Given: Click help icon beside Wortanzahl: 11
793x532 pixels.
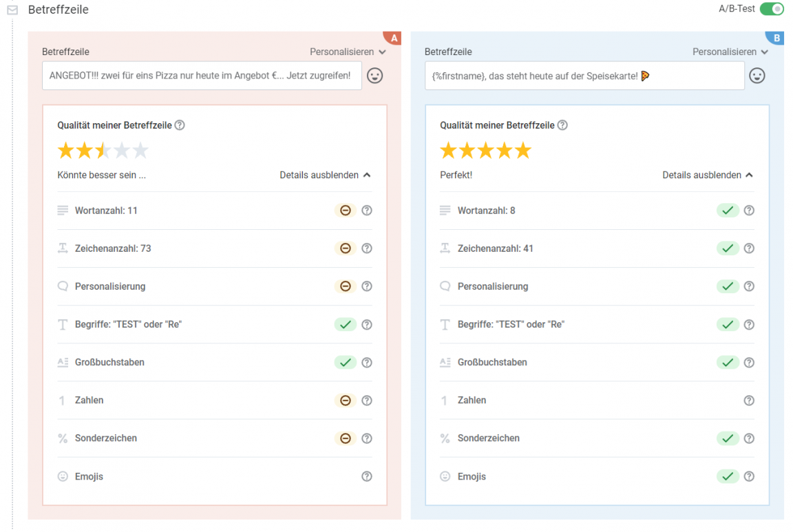Looking at the screenshot, I should (367, 211).
